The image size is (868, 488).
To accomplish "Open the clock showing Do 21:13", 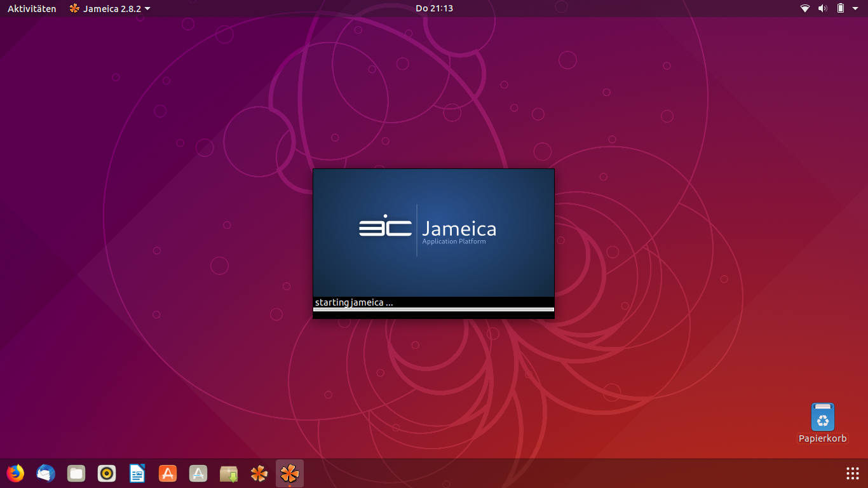I will point(434,8).
